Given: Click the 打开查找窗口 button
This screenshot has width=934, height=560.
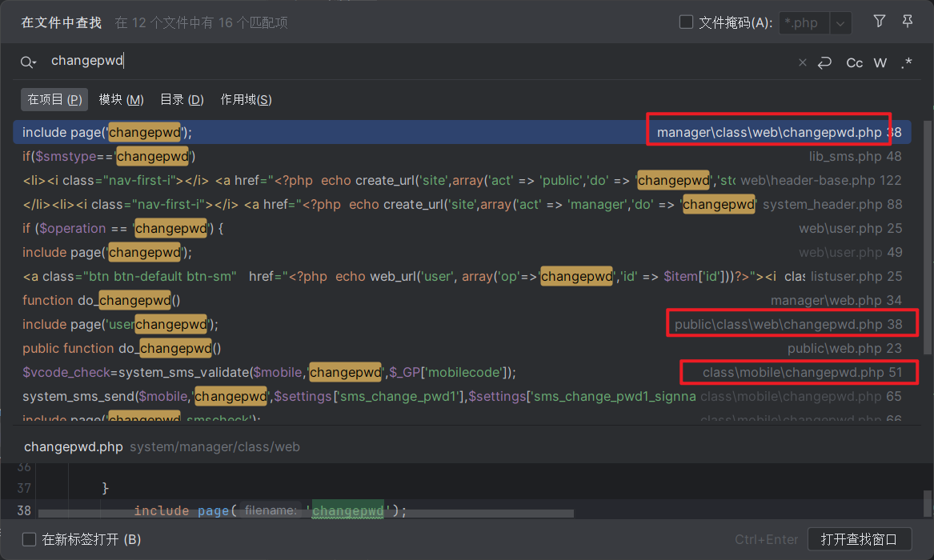Looking at the screenshot, I should (x=859, y=539).
